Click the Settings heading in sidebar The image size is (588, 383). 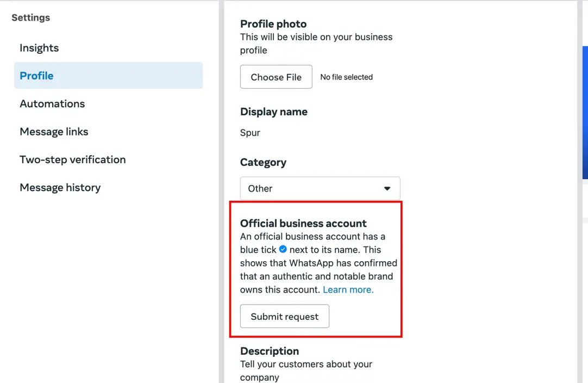point(30,17)
